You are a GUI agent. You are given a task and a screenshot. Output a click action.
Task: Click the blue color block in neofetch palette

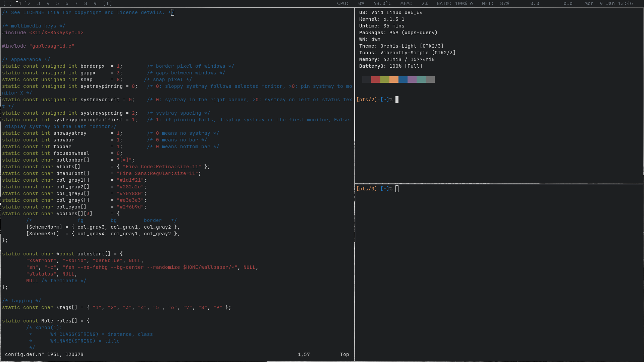[x=403, y=79]
